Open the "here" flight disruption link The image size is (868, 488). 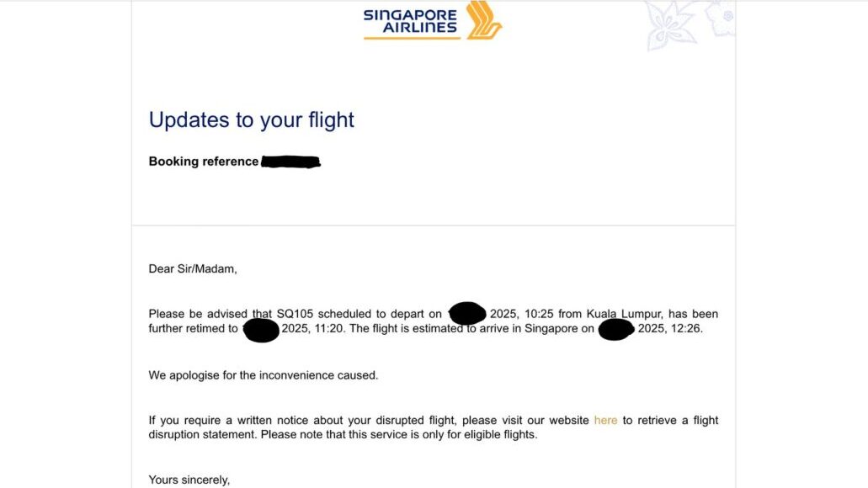coord(605,420)
